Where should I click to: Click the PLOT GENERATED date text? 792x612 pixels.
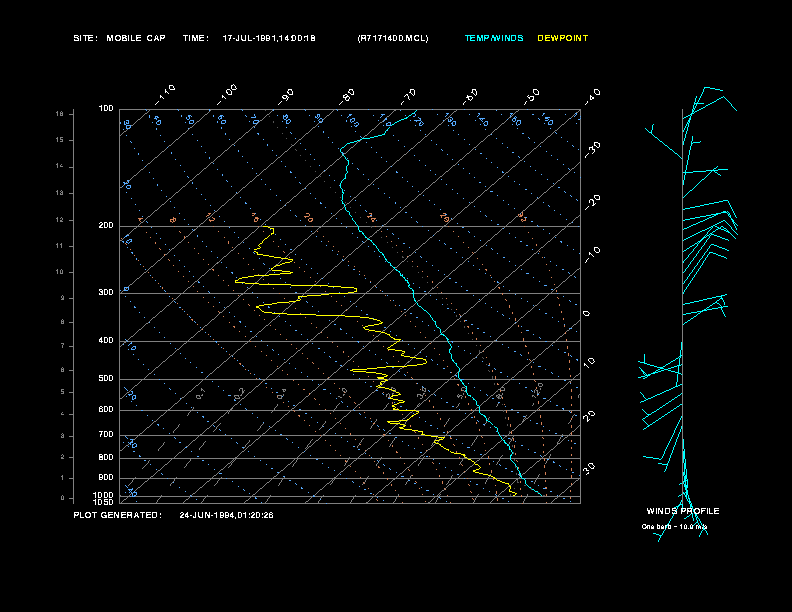click(x=226, y=515)
